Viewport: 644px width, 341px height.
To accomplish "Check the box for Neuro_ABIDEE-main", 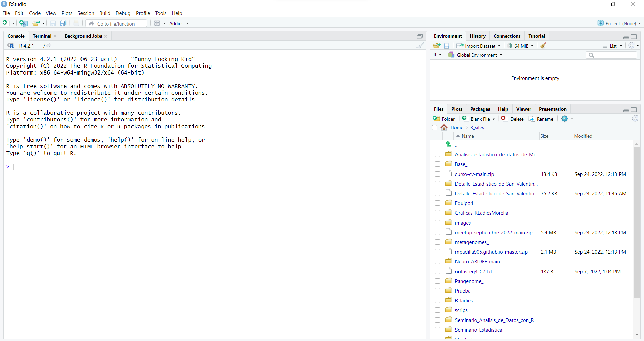I will point(437,261).
